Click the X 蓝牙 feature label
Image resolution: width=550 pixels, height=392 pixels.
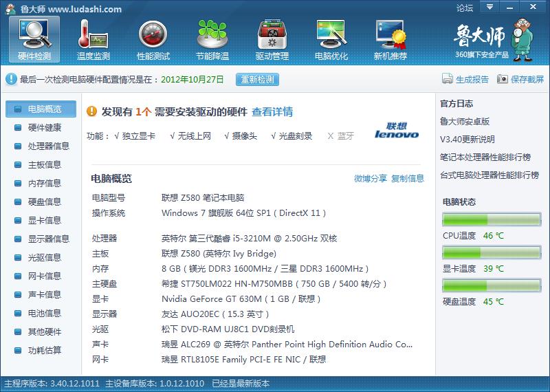(x=340, y=135)
